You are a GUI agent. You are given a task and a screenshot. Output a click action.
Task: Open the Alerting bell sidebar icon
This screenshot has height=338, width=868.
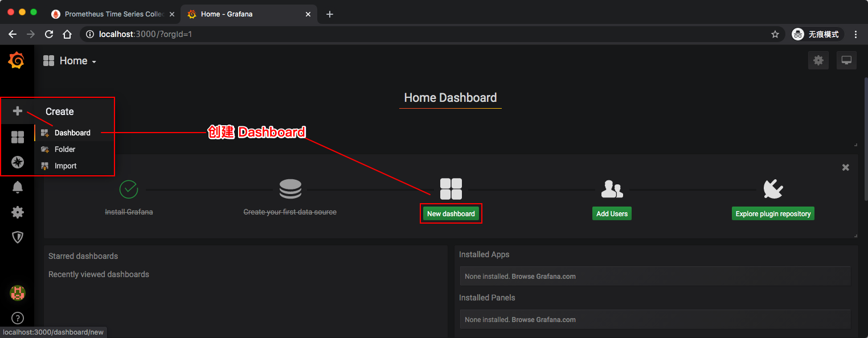[18, 187]
